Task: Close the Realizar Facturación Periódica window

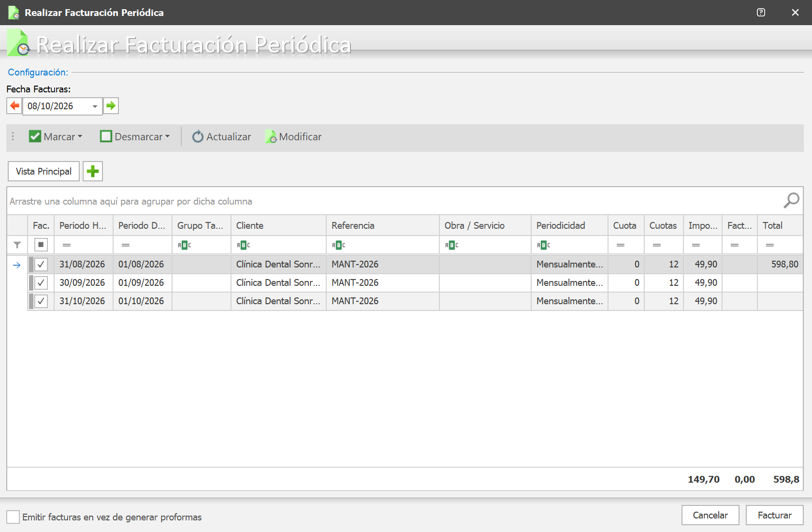Action: point(795,13)
